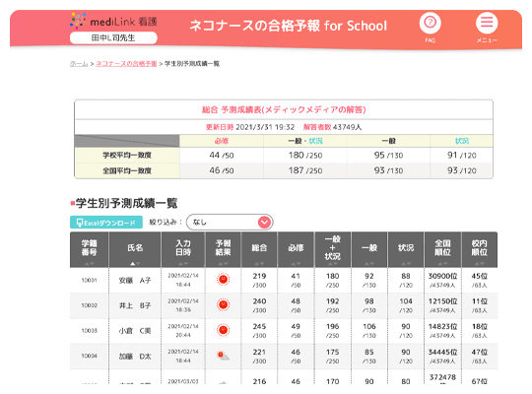Viewport: 532px width, 394px height.
Task: Sort by 一般+状況 column header
Action: click(333, 250)
